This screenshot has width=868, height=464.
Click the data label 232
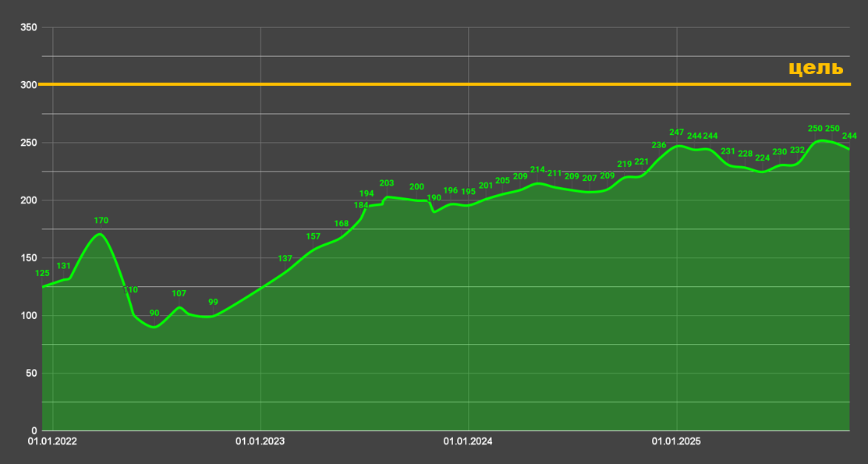coord(797,150)
